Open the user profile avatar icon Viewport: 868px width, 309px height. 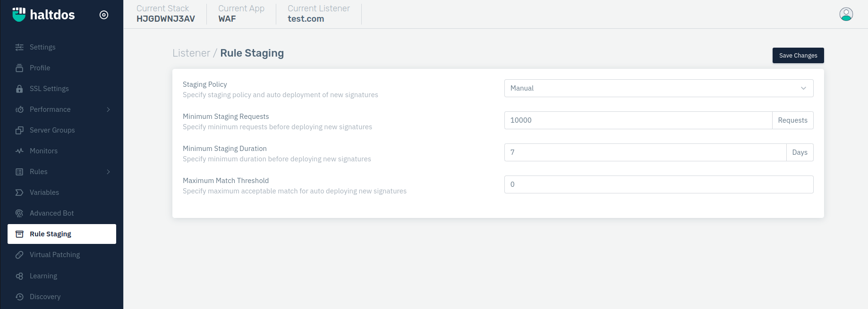[x=846, y=14]
